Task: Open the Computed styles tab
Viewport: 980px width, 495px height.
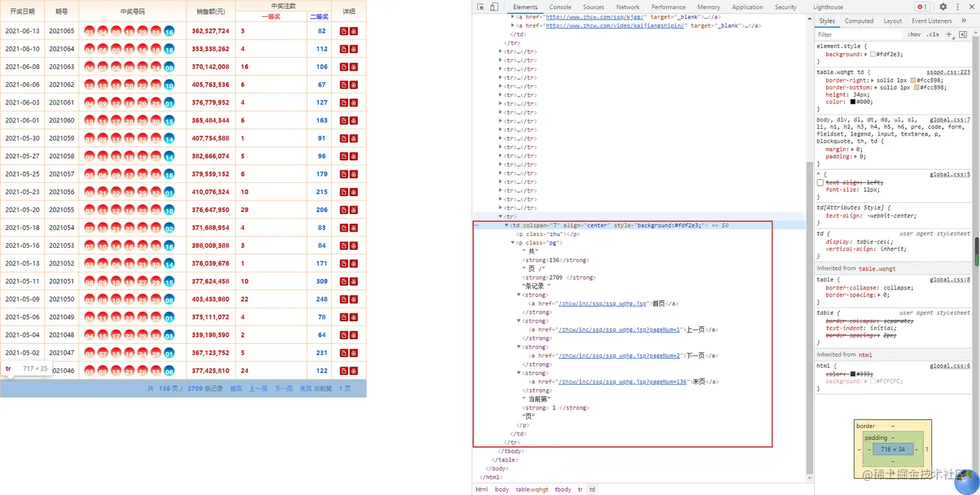Action: (x=859, y=21)
